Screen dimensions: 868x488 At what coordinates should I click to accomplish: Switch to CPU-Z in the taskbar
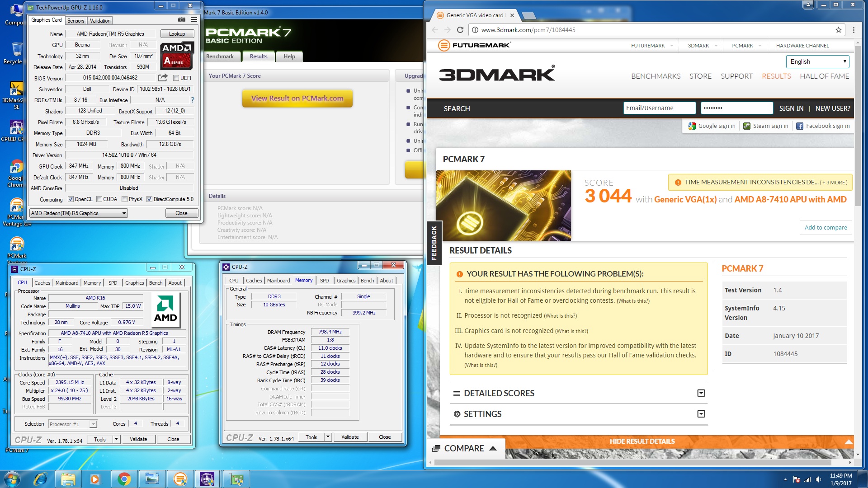tap(207, 479)
